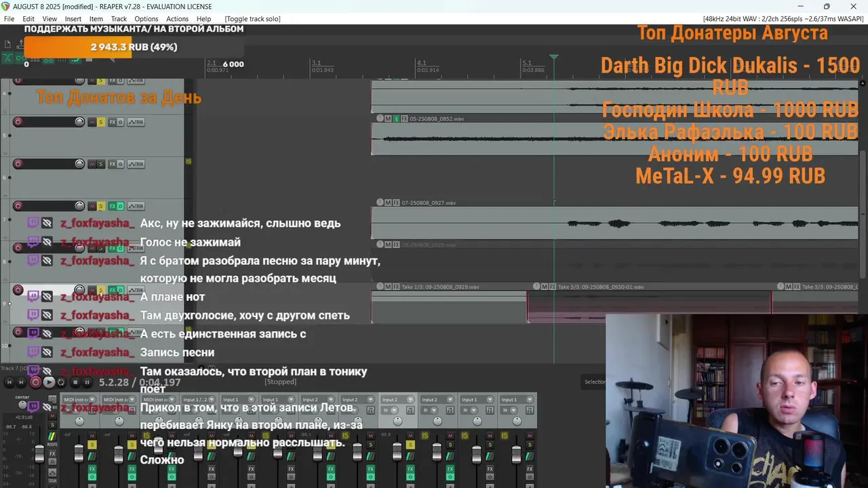Arm track 5 for recording
Viewport: 868px width, 488px height.
coord(18,122)
